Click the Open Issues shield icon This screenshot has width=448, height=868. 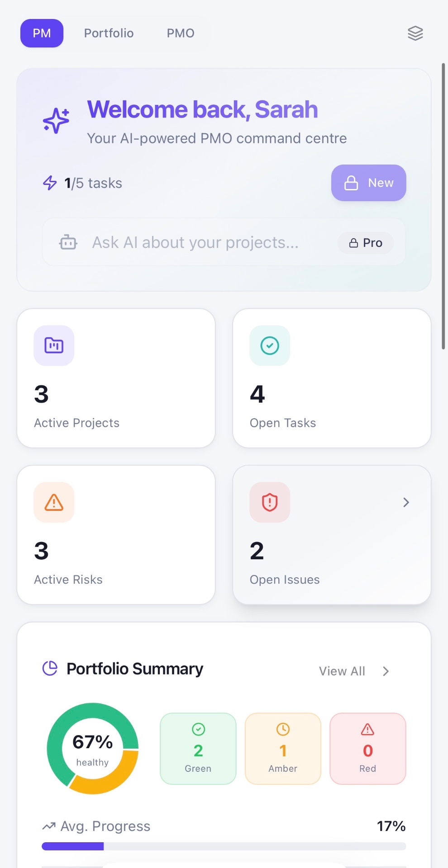(270, 502)
